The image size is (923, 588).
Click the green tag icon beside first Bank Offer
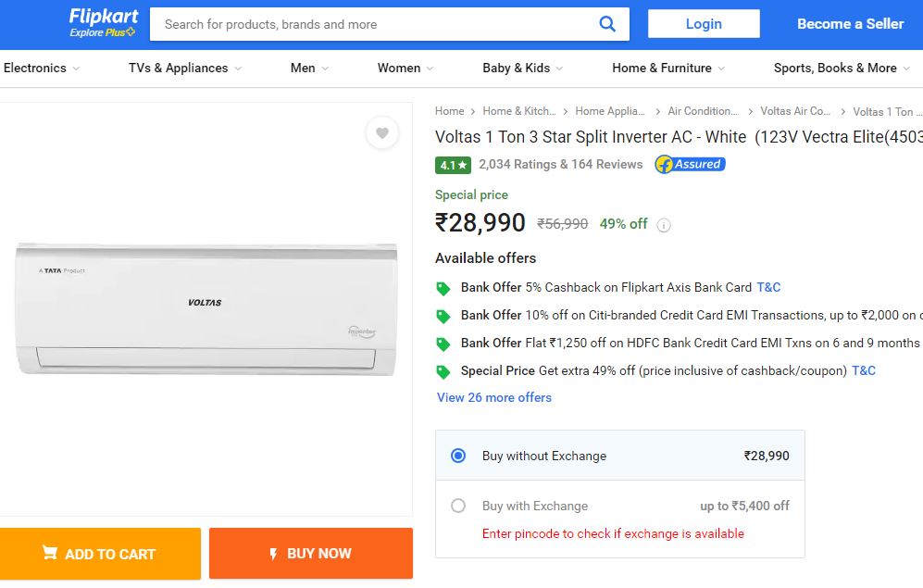pos(443,287)
